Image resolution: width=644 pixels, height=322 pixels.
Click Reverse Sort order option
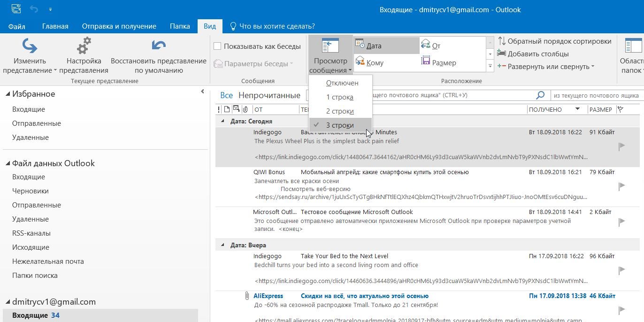click(554, 41)
